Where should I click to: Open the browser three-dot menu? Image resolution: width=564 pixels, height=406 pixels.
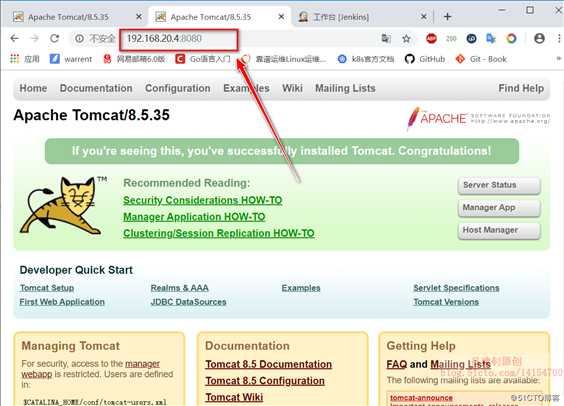559,38
